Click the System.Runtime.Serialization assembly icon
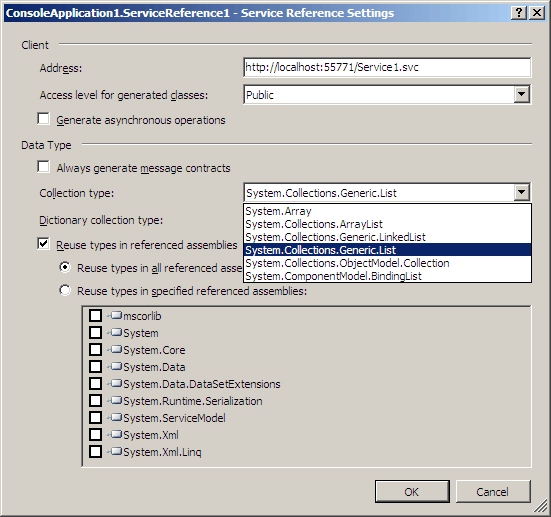This screenshot has height=517, width=551. click(x=116, y=400)
